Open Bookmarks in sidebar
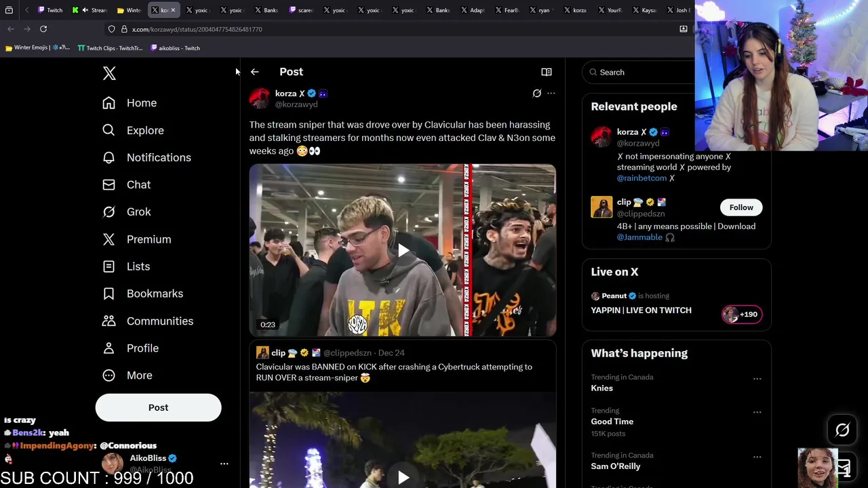 pos(143,293)
